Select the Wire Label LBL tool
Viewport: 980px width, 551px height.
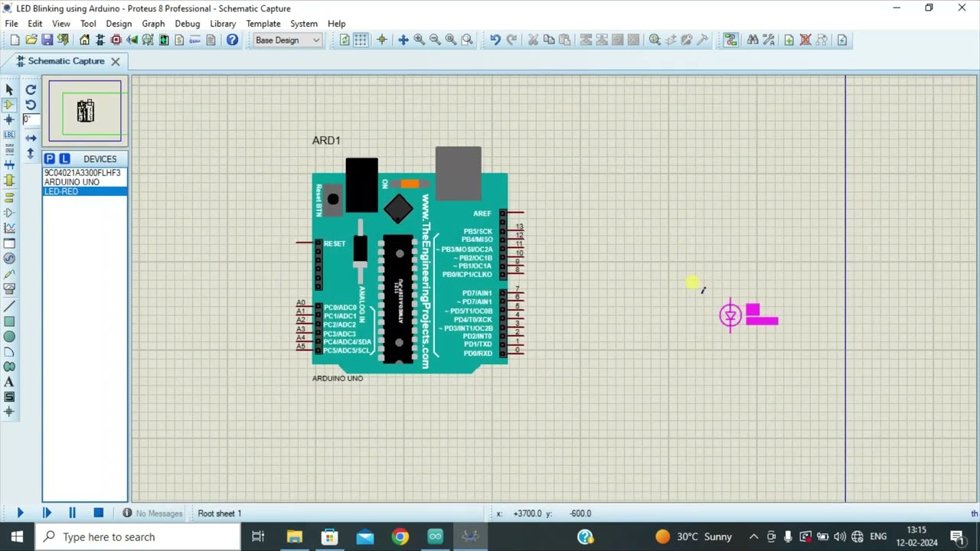[9, 135]
